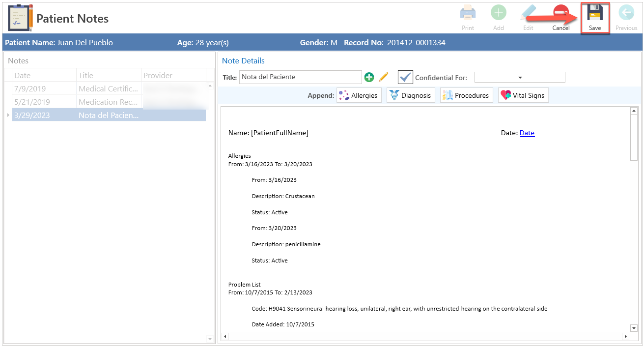Screen dimensions: 644x348
Task: Click the [PatientFullName] placeholder text
Action: [280, 133]
